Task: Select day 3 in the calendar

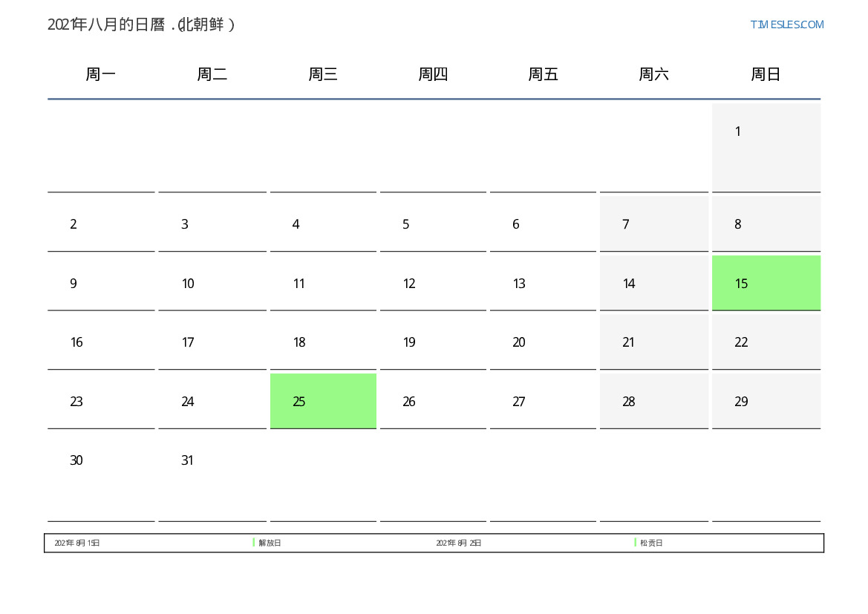Action: pyautogui.click(x=212, y=223)
